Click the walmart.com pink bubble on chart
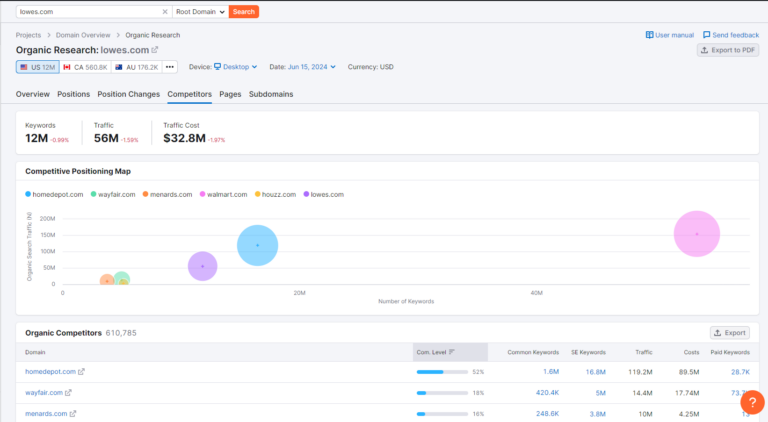The height and width of the screenshot is (422, 768). coord(697,234)
